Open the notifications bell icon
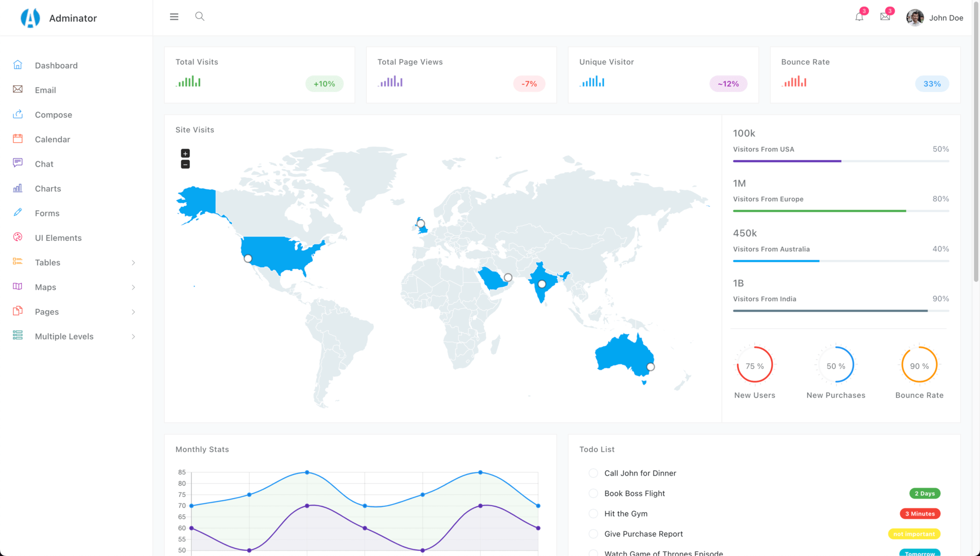 (859, 17)
